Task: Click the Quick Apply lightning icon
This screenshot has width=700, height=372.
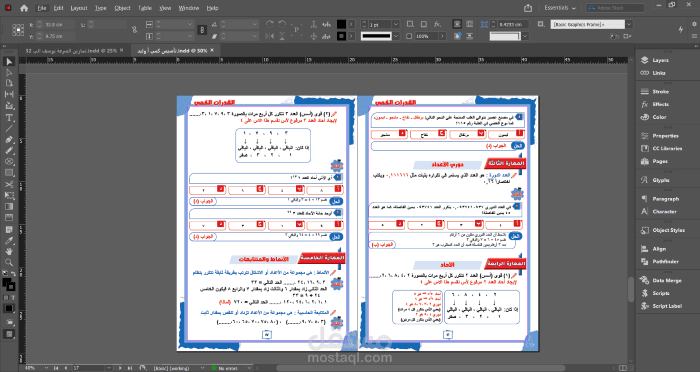Action: tap(681, 29)
